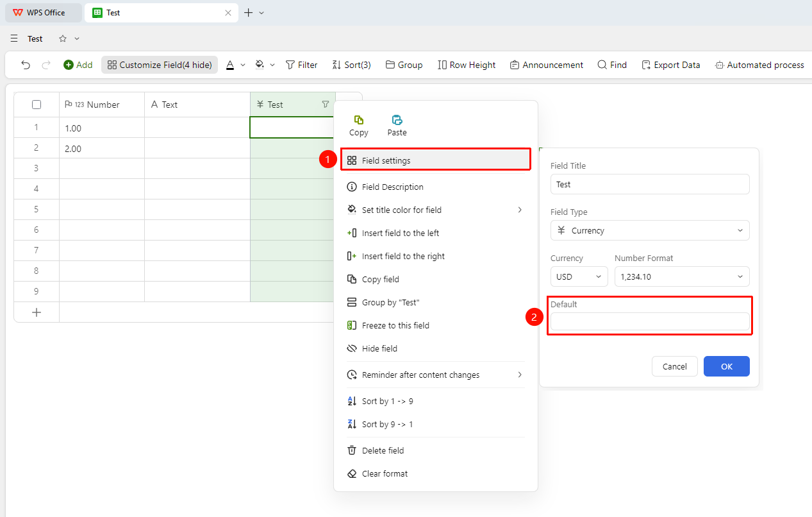Open the Field Type Currency dropdown
The image size is (812, 517).
(650, 230)
